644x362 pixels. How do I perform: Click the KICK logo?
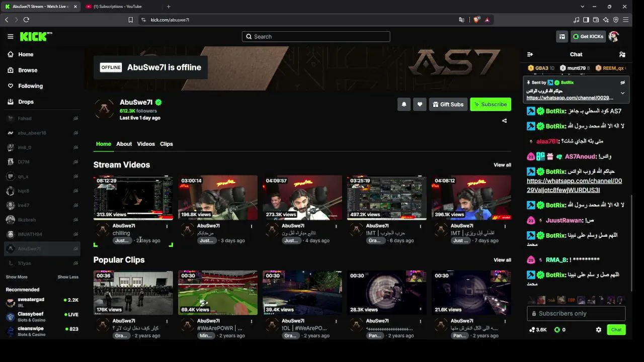[36, 36]
